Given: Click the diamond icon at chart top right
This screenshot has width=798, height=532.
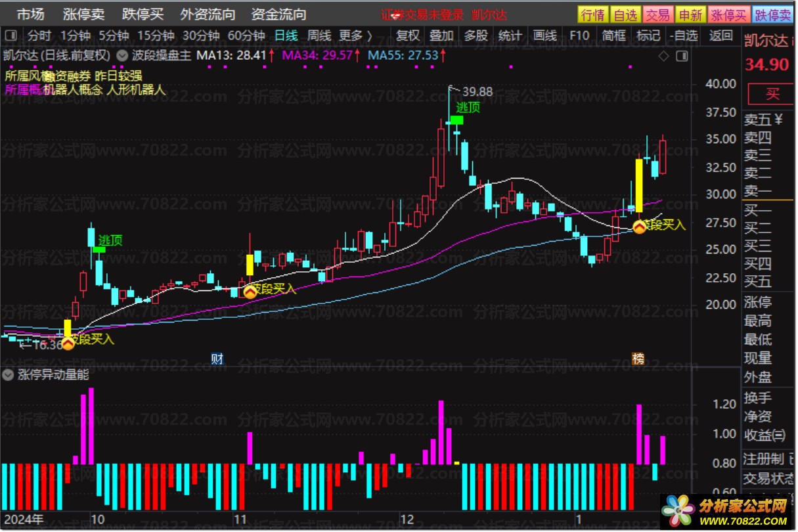Looking at the screenshot, I should tap(664, 56).
